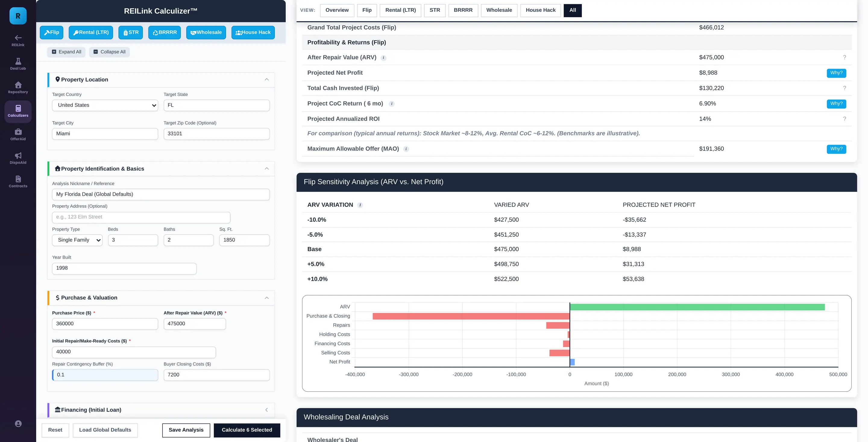This screenshot has width=868, height=442.
Task: Toggle the Wholesale strategy button
Action: [206, 32]
